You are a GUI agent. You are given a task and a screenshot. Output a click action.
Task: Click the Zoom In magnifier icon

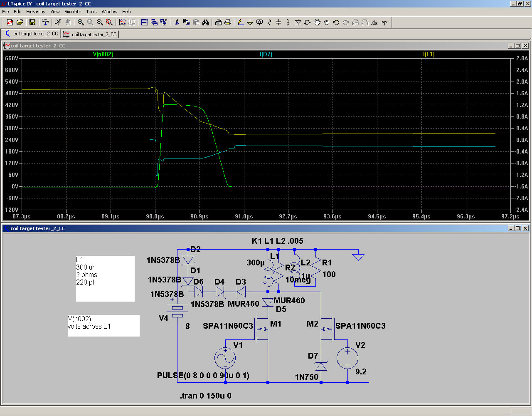coord(81,22)
